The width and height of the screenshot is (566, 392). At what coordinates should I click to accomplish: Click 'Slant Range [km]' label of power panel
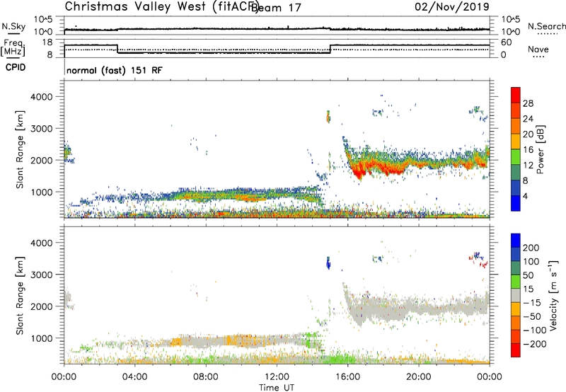[20, 149]
